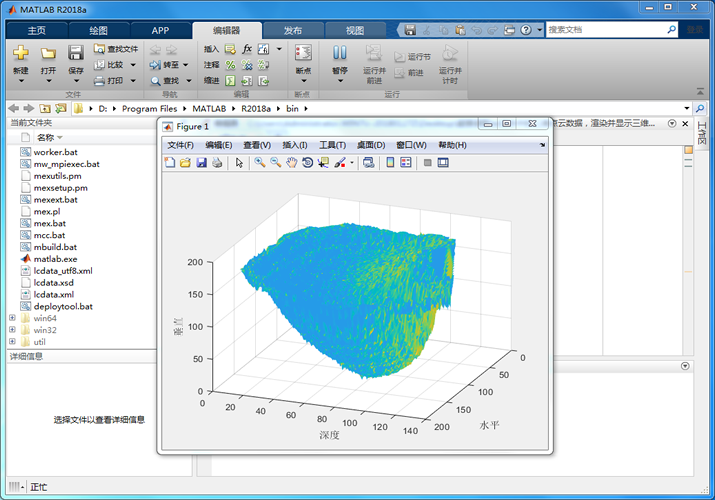The image size is (715, 500).
Task: Click the comment percent (%) icon
Action: [x=230, y=65]
